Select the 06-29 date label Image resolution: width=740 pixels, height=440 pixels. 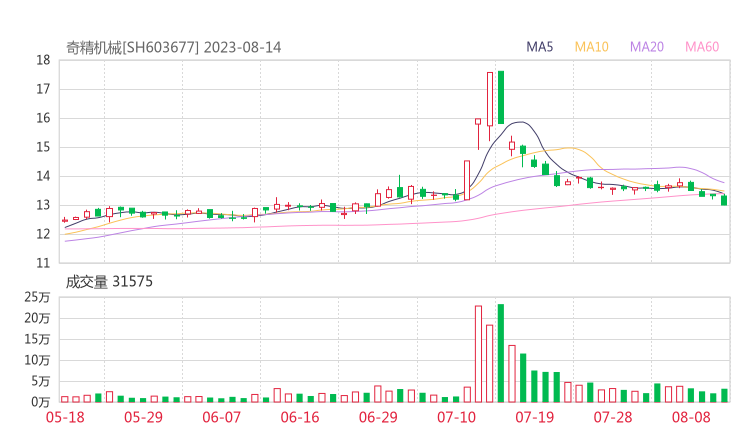tap(377, 417)
